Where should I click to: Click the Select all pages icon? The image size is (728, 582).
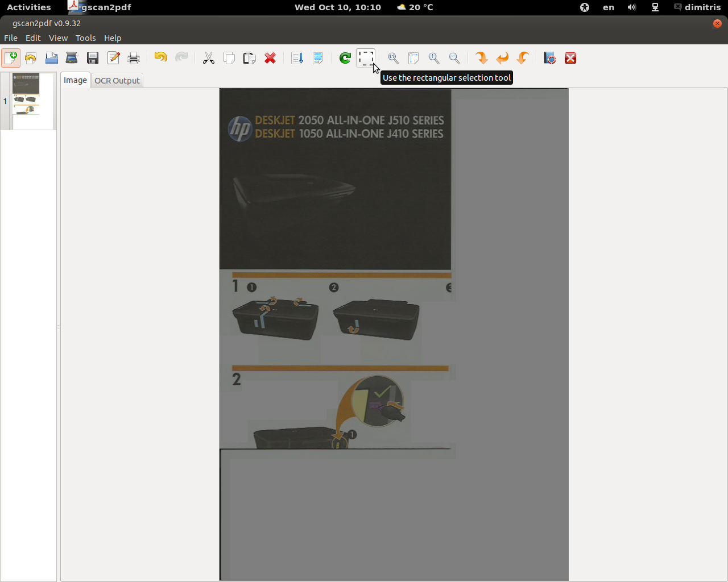click(x=318, y=58)
